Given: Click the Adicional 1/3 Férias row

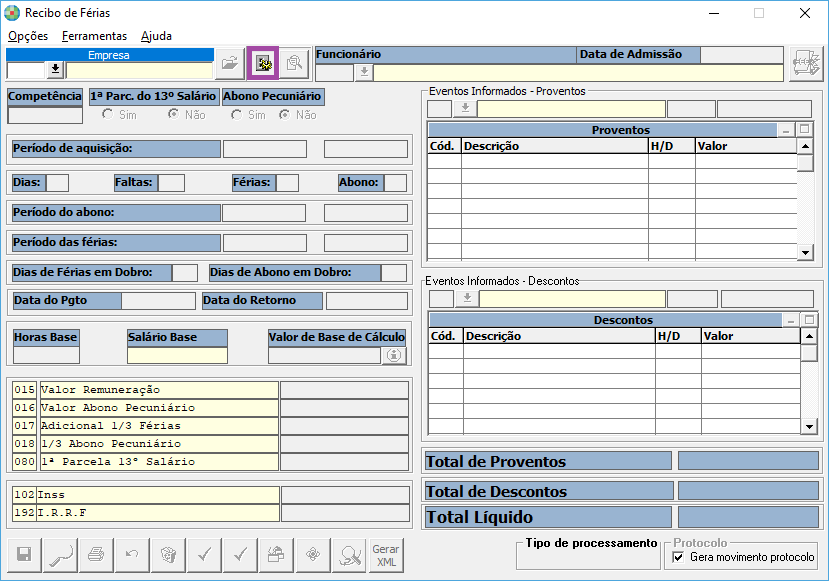Looking at the screenshot, I should 210,426.
